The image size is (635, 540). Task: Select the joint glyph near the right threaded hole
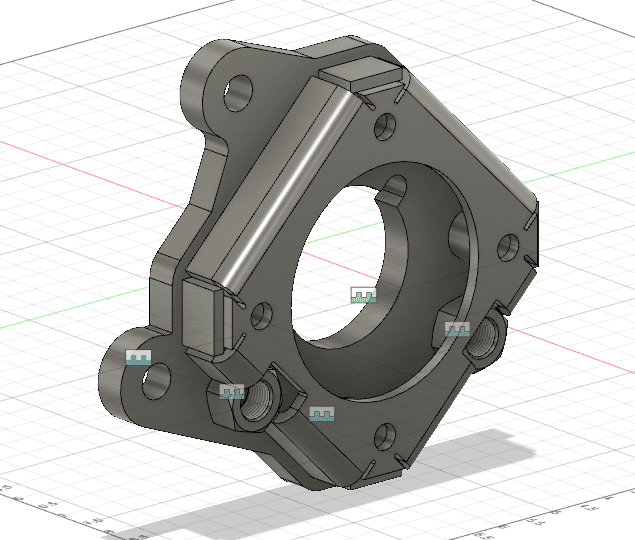pos(456,329)
